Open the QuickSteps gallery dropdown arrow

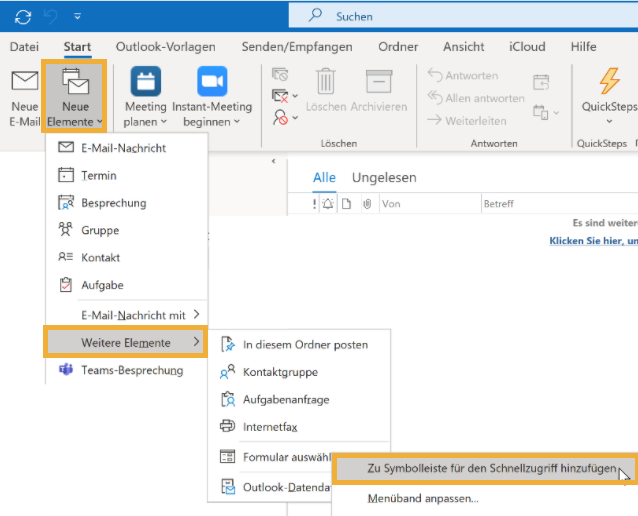coord(609,121)
